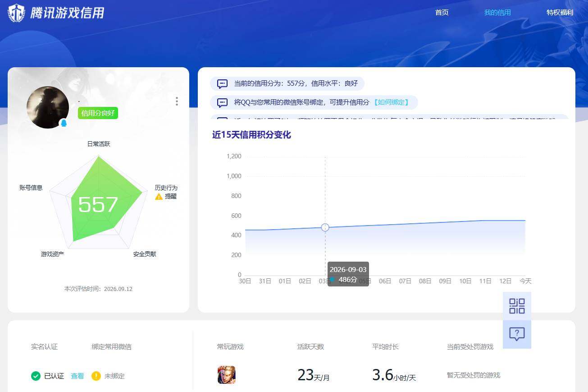The height and width of the screenshot is (392, 588).
Task: Click the 安全贡献 radar label
Action: point(145,254)
